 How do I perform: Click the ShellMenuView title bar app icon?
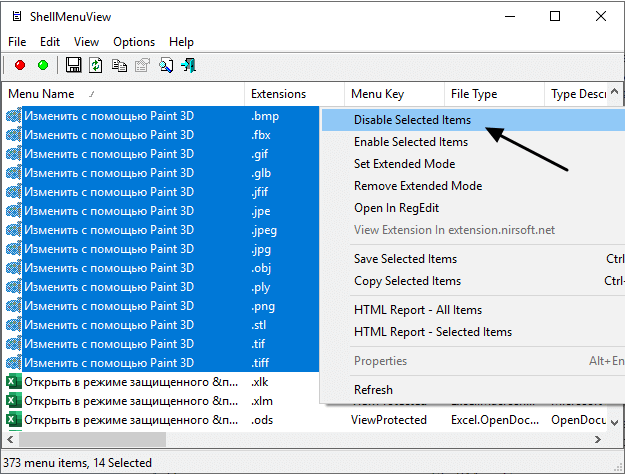(x=17, y=16)
